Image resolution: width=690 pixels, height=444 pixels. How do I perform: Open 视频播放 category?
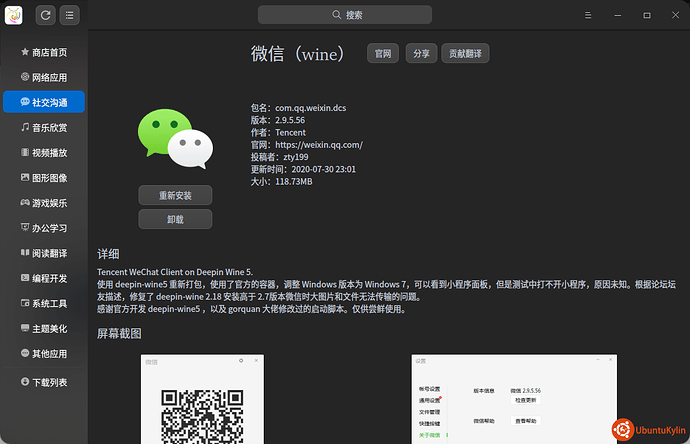(x=44, y=153)
